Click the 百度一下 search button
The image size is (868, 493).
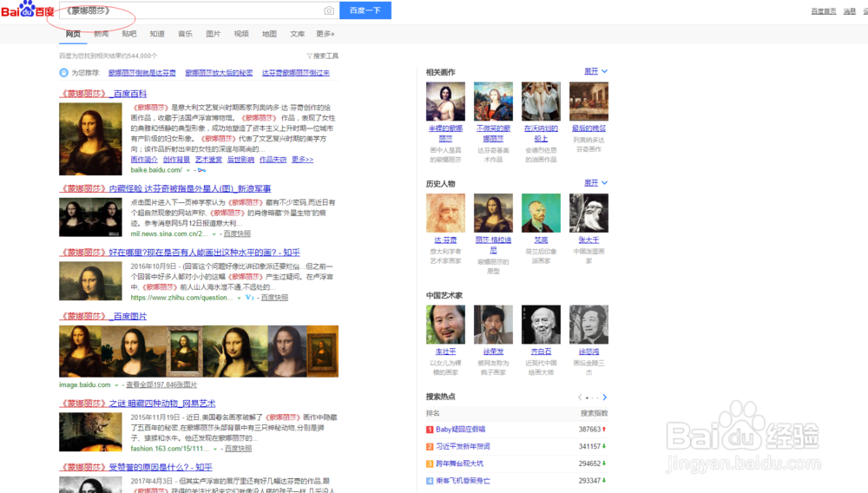(365, 10)
